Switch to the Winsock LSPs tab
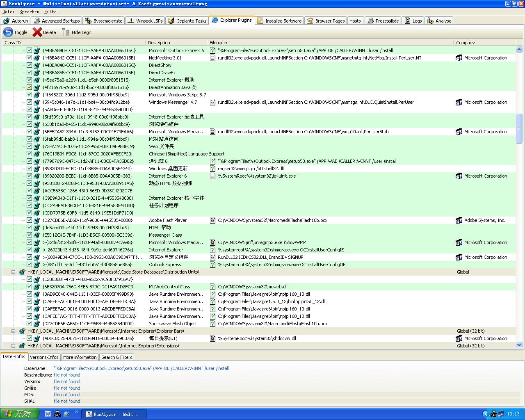The height and width of the screenshot is (420, 525). pos(145,21)
